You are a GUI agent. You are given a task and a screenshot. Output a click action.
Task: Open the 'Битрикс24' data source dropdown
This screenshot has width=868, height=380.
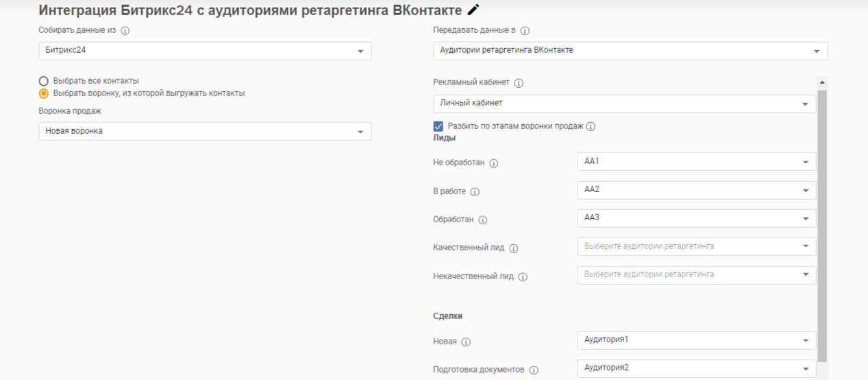pyautogui.click(x=205, y=51)
